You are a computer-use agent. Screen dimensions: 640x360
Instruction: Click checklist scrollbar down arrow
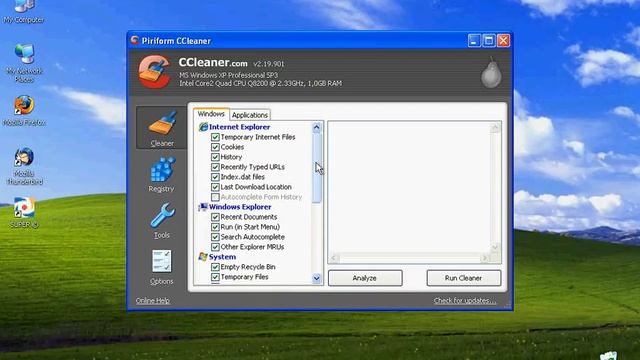317,278
